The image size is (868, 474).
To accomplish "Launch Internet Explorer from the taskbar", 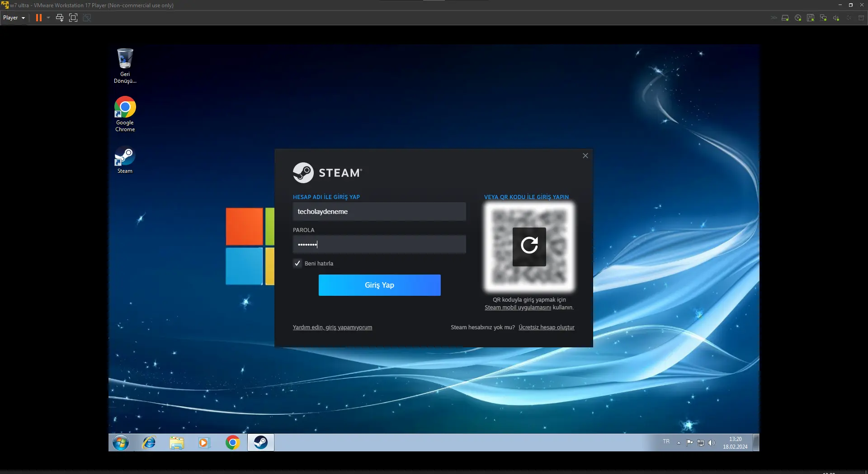I will click(x=149, y=443).
